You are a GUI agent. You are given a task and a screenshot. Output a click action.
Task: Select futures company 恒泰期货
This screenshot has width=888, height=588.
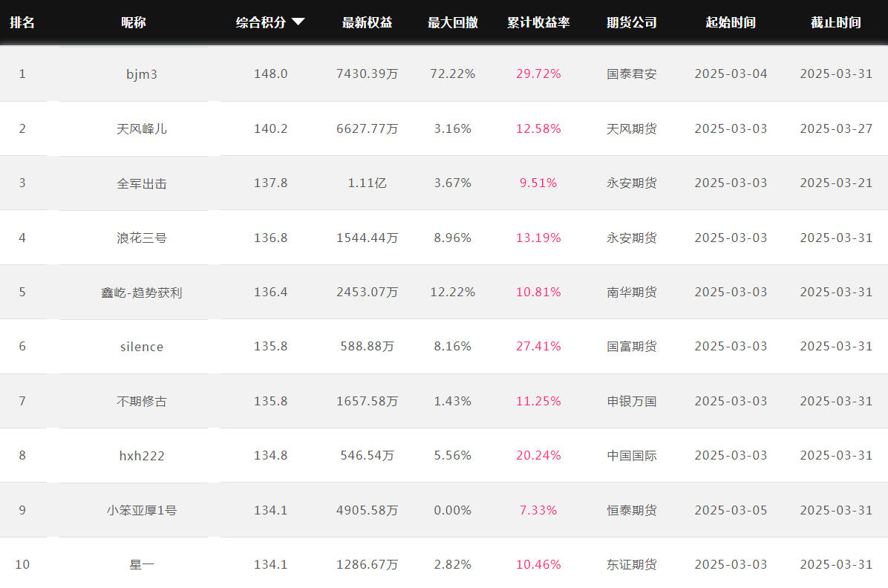pos(631,510)
